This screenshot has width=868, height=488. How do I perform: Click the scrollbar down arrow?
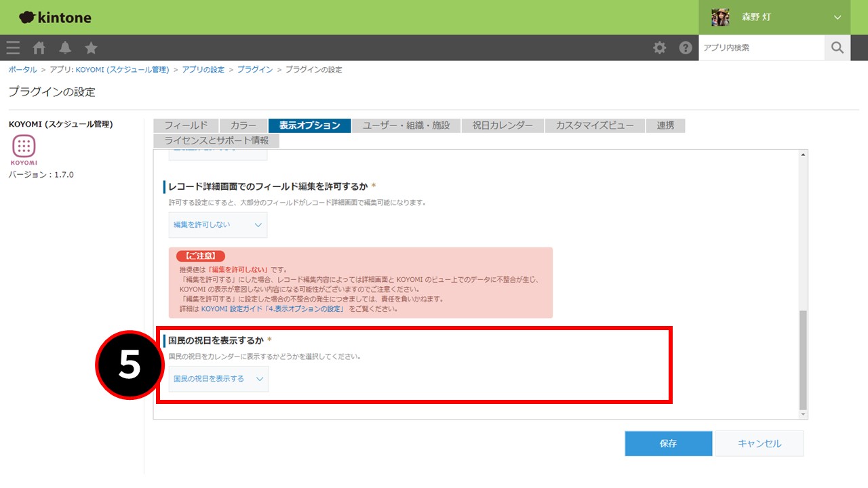pos(804,414)
